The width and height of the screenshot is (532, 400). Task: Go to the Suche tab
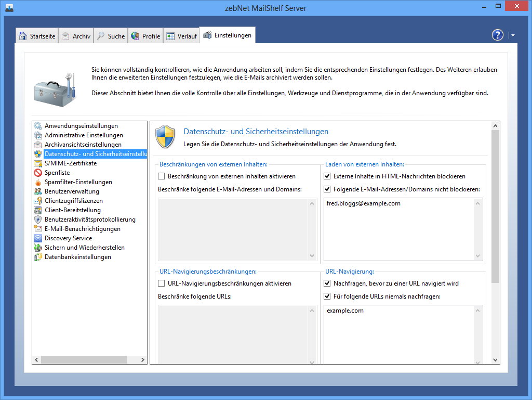coord(111,36)
